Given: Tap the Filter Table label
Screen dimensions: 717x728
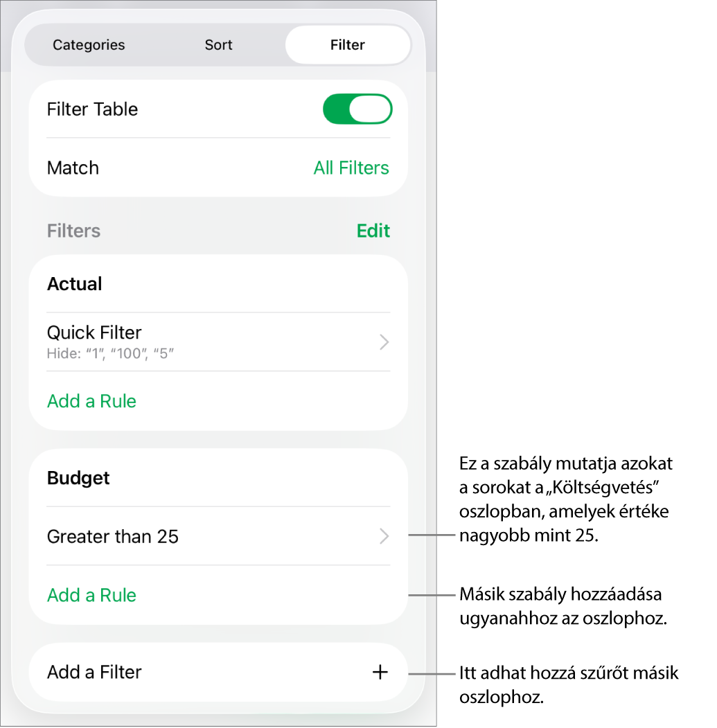Looking at the screenshot, I should pyautogui.click(x=92, y=109).
